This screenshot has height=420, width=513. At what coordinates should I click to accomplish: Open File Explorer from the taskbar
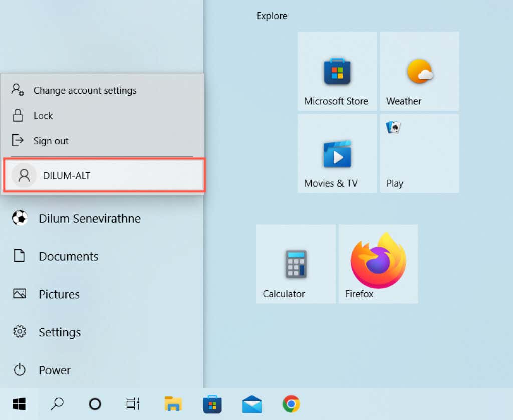click(173, 404)
